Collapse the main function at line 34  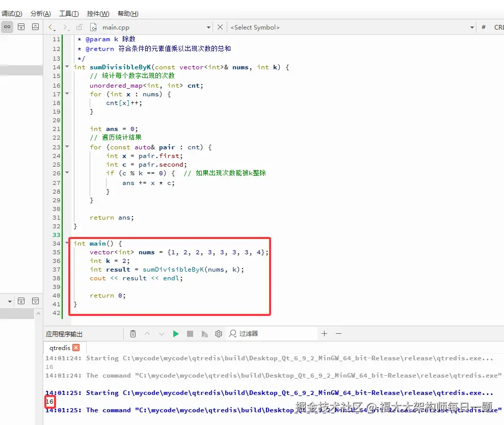point(67,243)
